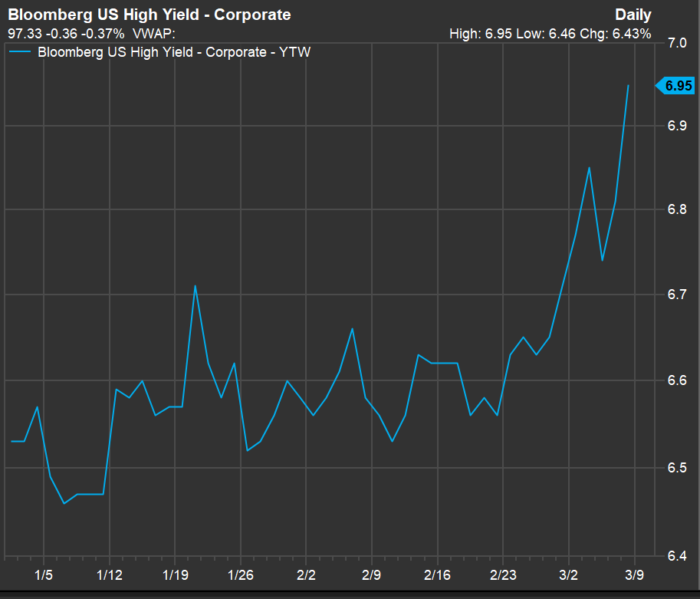Viewport: 700px width, 599px height.
Task: Click the 6.7 y-axis label
Action: [677, 295]
